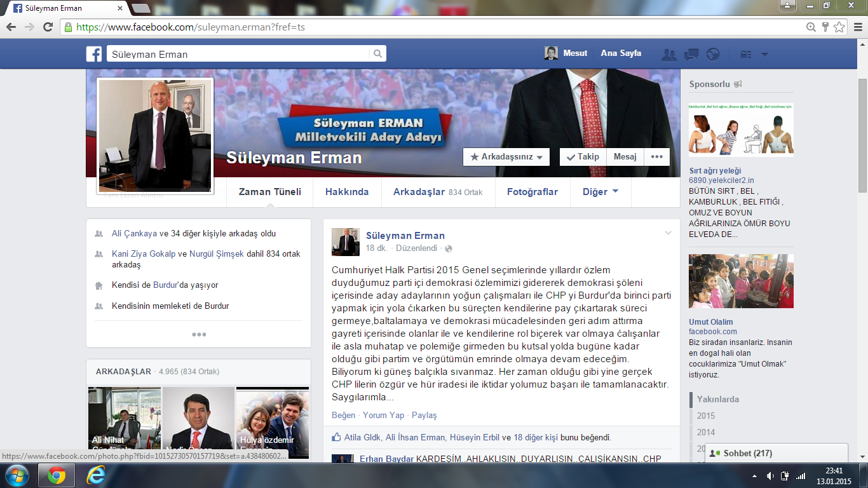This screenshot has width=868, height=488.
Task: Switch to the Hakkında tab
Action: [x=347, y=192]
